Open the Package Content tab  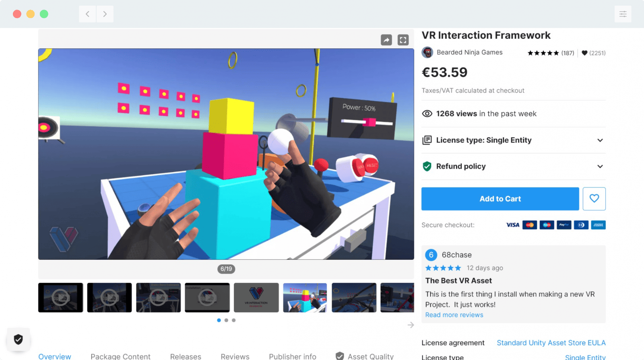(x=120, y=356)
